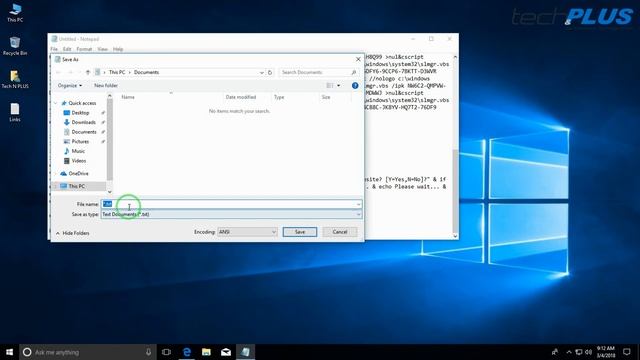
Task: Select Documents in navigation pane
Action: 84,132
